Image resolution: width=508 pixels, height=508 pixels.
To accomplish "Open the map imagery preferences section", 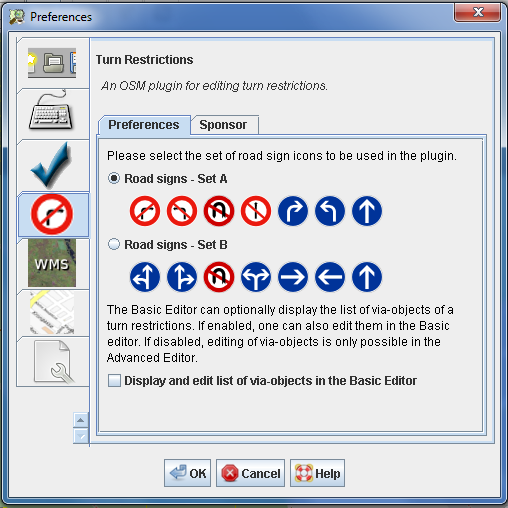I will tap(52, 313).
